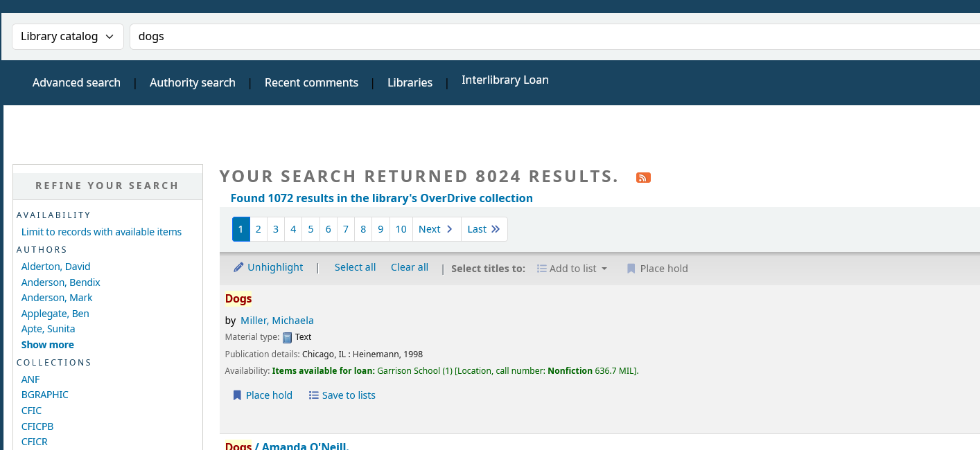Open author Miller, Michaela link

pos(277,321)
